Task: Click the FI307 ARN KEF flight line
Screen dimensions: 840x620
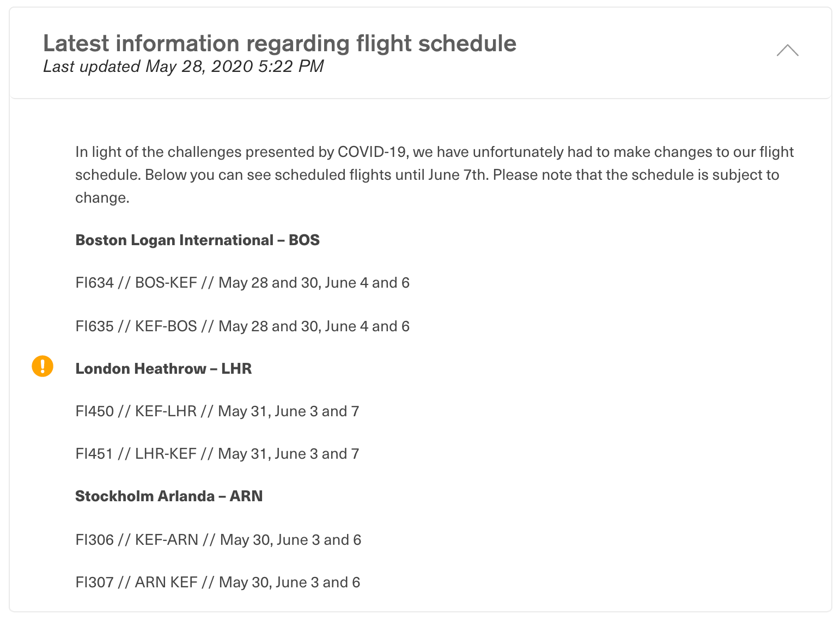Action: coord(218,582)
